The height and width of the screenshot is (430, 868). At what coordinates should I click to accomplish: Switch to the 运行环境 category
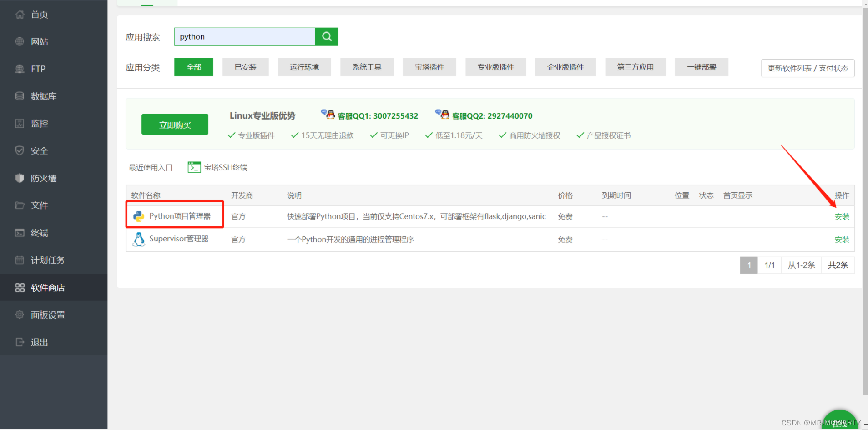pos(304,67)
